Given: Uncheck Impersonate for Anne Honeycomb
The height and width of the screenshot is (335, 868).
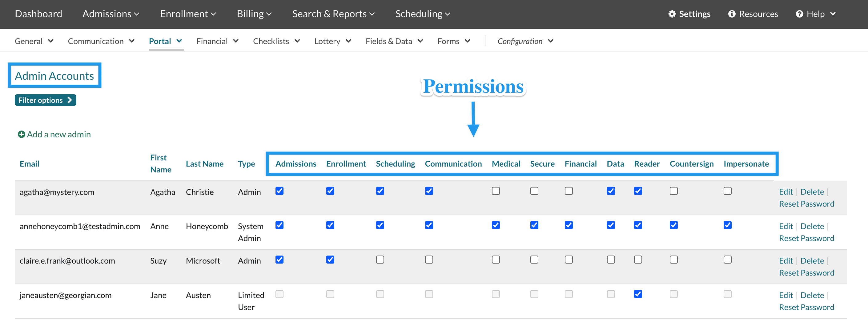Looking at the screenshot, I should [728, 225].
